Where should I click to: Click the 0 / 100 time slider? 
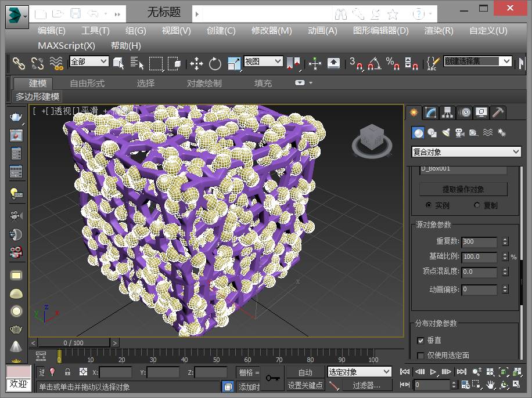(x=73, y=343)
